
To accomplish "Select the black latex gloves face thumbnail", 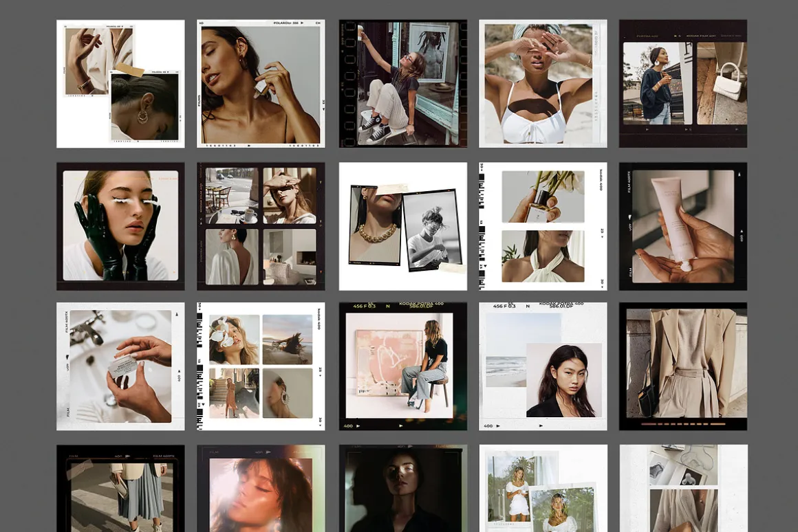I will (120, 226).
